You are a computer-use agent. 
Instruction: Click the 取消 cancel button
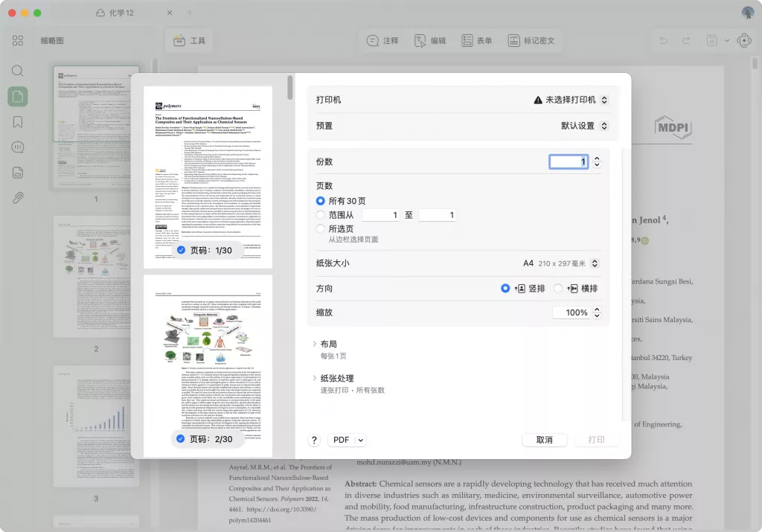[544, 440]
